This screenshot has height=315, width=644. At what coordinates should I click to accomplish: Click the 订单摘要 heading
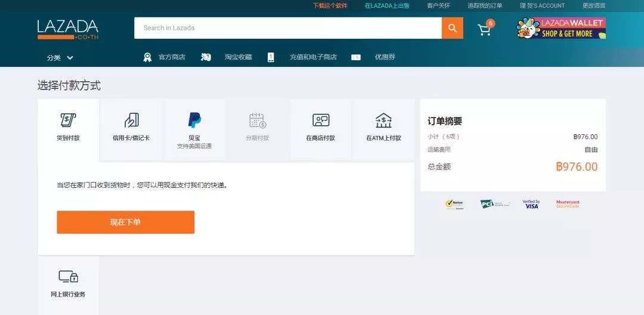pos(445,121)
